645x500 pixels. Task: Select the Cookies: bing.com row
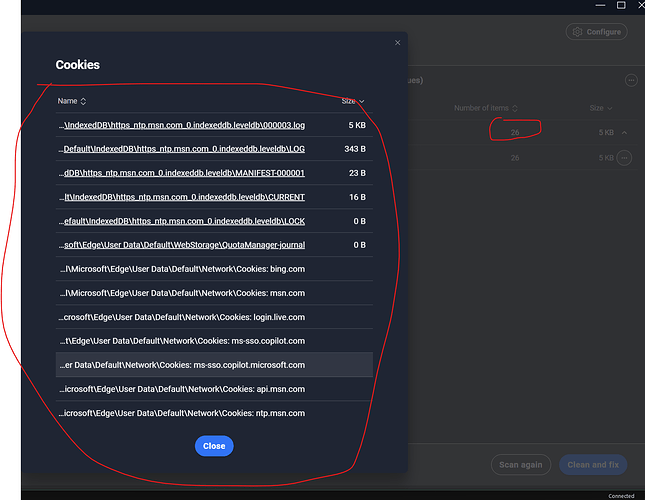pyautogui.click(x=214, y=269)
